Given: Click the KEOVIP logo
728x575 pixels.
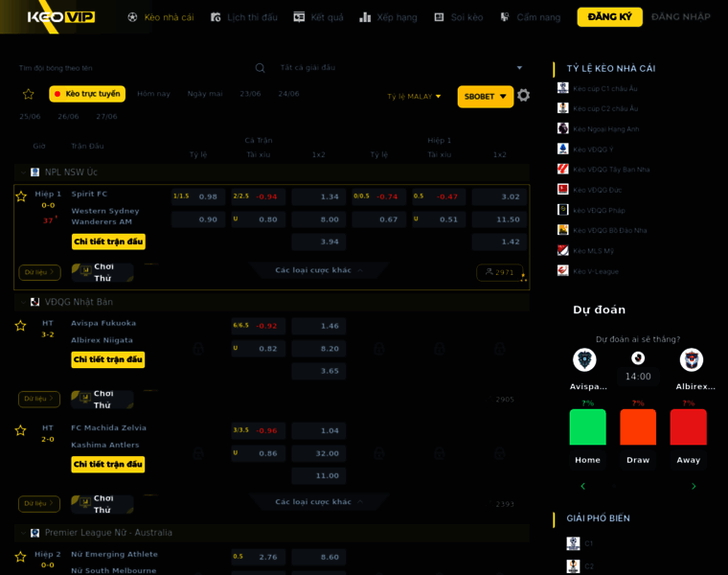Looking at the screenshot, I should [60, 17].
